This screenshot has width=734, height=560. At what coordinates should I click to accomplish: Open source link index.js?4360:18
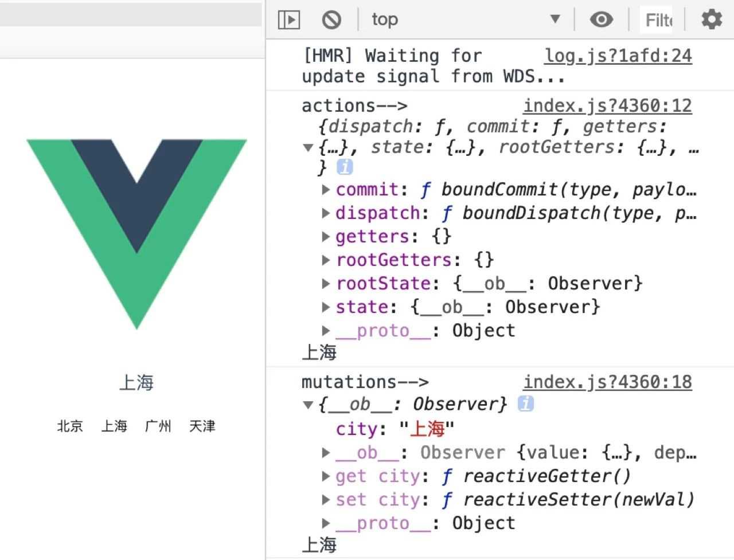607,382
